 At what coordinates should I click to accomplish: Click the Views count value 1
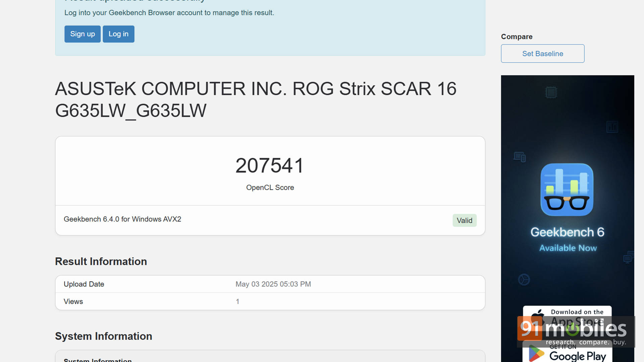237,302
